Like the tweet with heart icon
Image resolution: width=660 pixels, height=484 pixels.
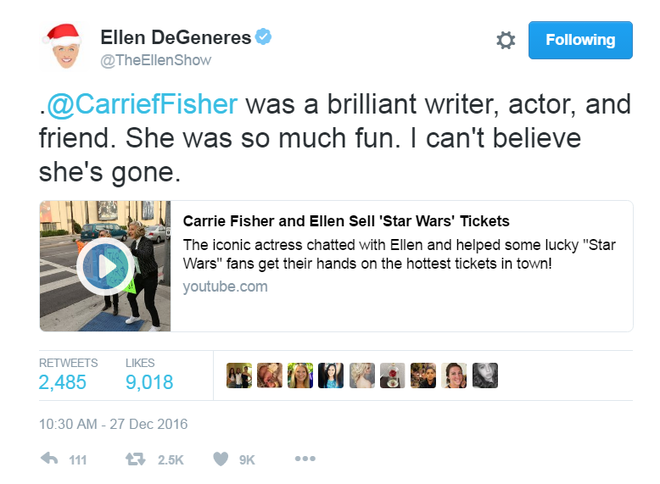pos(221,459)
